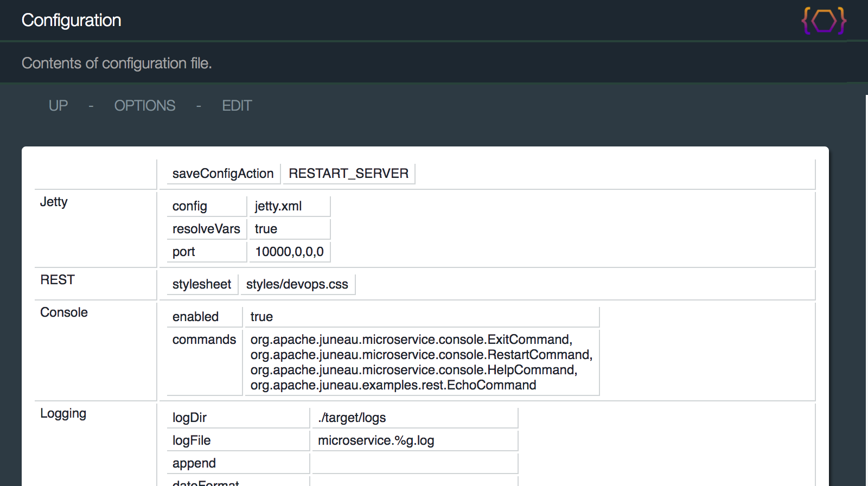Image resolution: width=868 pixels, height=486 pixels.
Task: Click the ./target/logs logDir value
Action: [x=352, y=418]
